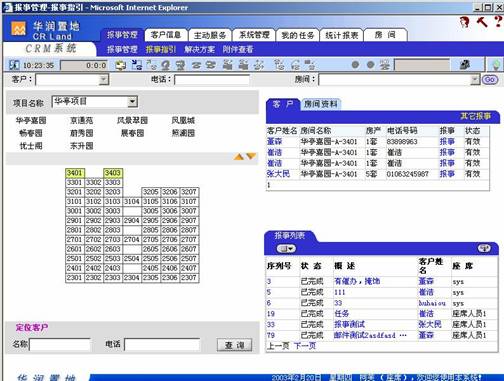Viewport: 504px width, 381px height.
Task: Click the Go button beside 房间 field
Action: click(490, 80)
